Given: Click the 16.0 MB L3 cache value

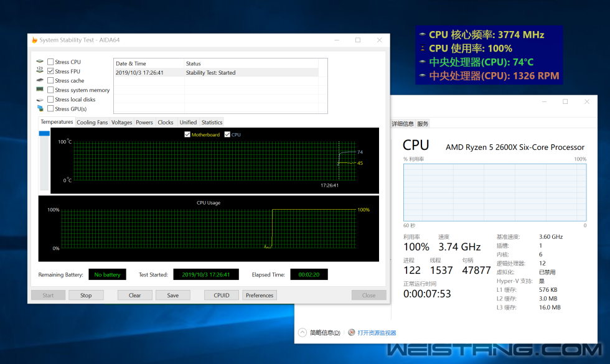Looking at the screenshot, I should 550,307.
